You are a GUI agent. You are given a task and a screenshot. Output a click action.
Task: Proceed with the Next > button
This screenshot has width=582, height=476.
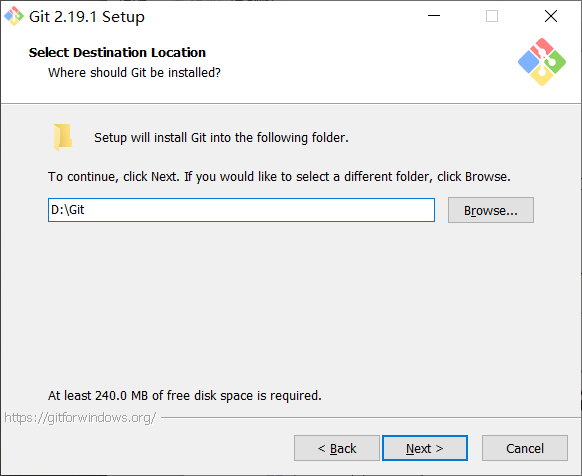tap(425, 448)
